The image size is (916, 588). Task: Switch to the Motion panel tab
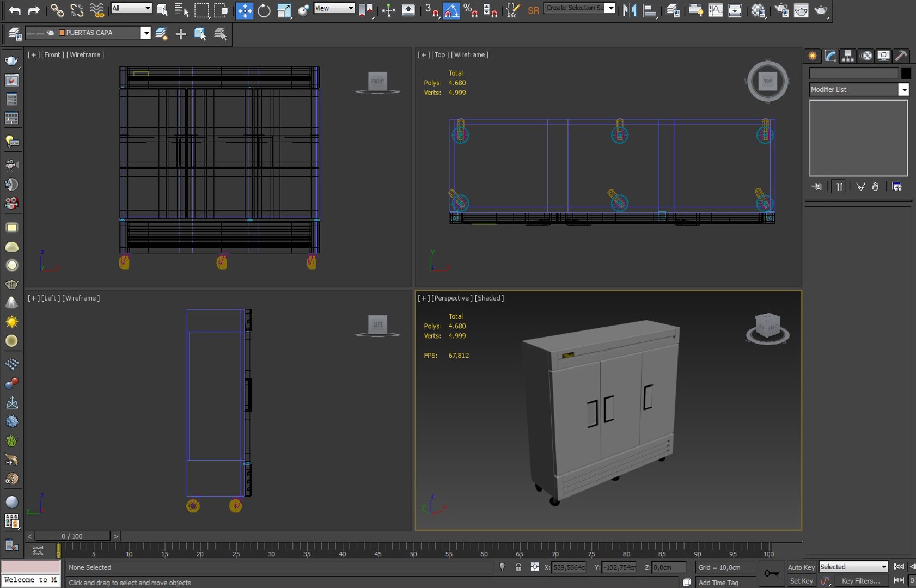866,56
